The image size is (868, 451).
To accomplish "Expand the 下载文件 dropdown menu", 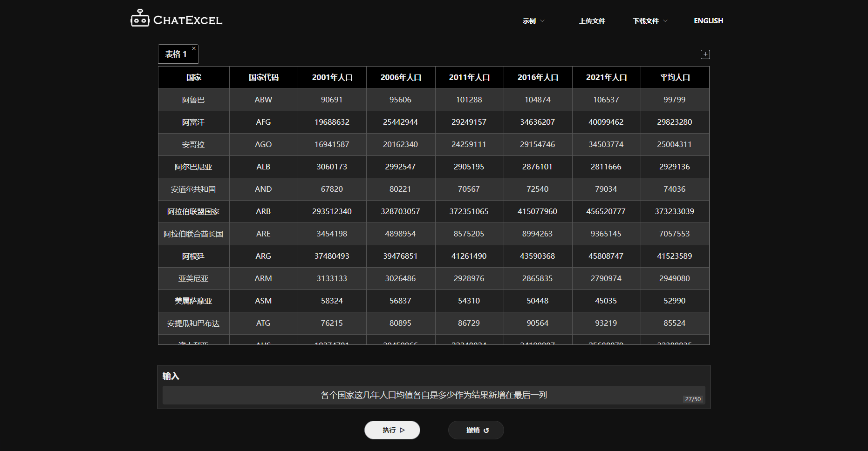I will click(x=650, y=21).
